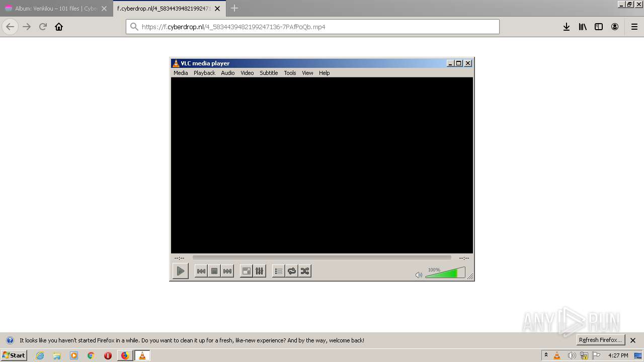Dismiss the Firefox refresh notification bar
644x362 pixels.
point(633,340)
